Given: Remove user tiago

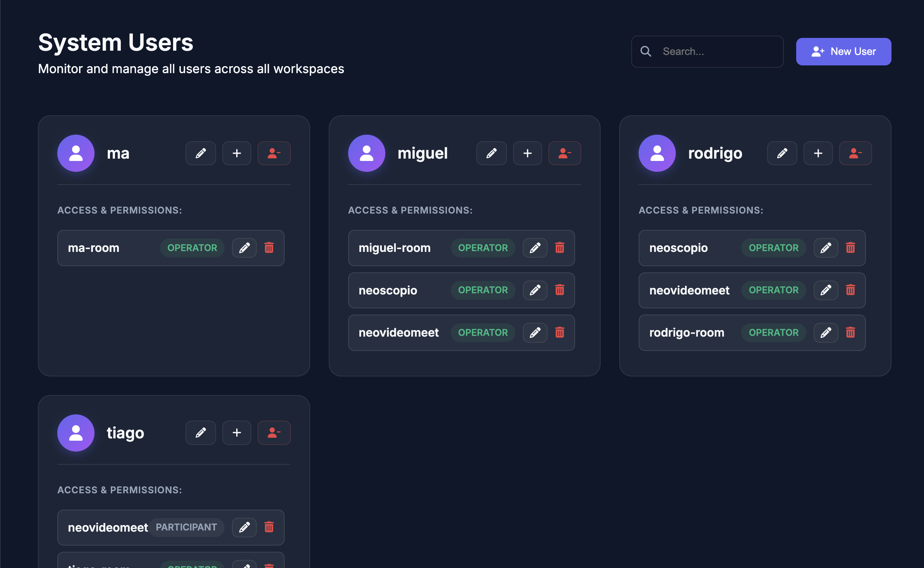Looking at the screenshot, I should pyautogui.click(x=274, y=433).
